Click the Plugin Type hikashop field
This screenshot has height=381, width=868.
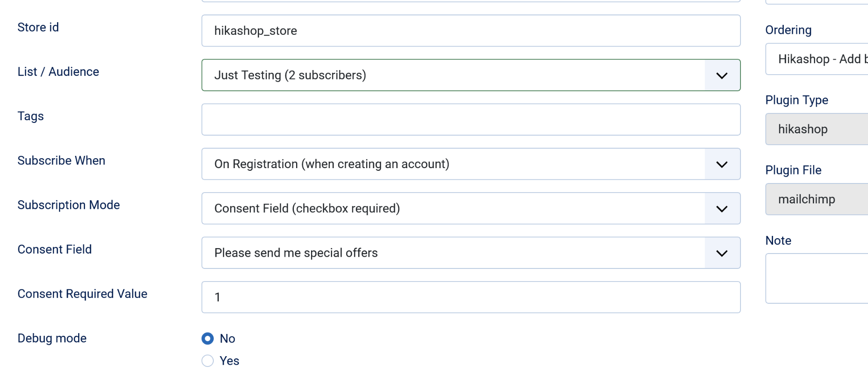tap(816, 129)
